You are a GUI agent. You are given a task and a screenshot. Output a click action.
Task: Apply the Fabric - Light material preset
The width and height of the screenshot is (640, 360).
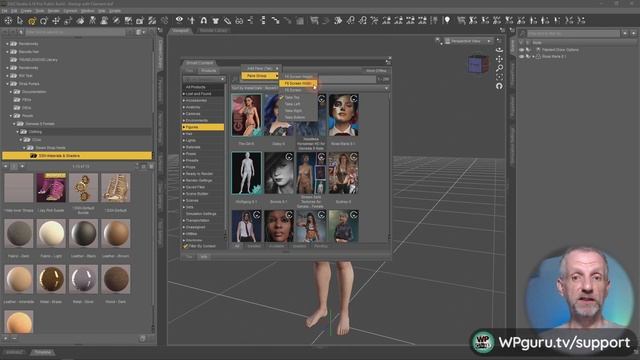pyautogui.click(x=51, y=233)
